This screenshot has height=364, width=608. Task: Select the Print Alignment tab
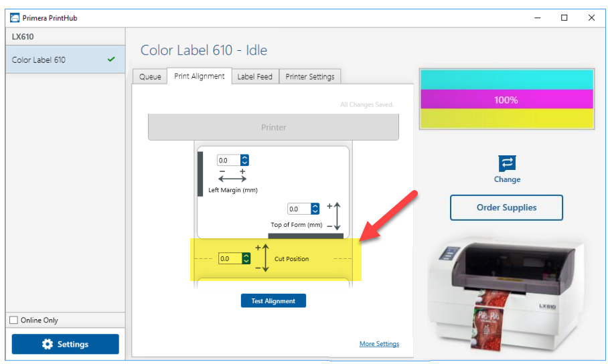200,76
